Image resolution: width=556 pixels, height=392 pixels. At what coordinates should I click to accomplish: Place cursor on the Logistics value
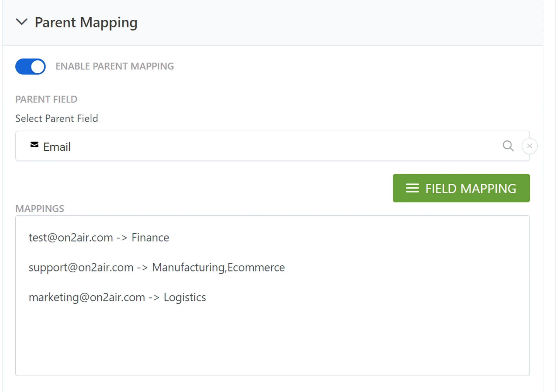coord(185,297)
